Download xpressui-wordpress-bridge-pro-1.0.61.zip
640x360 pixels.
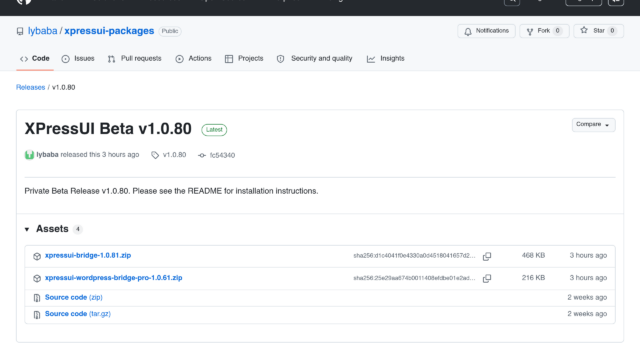point(113,278)
